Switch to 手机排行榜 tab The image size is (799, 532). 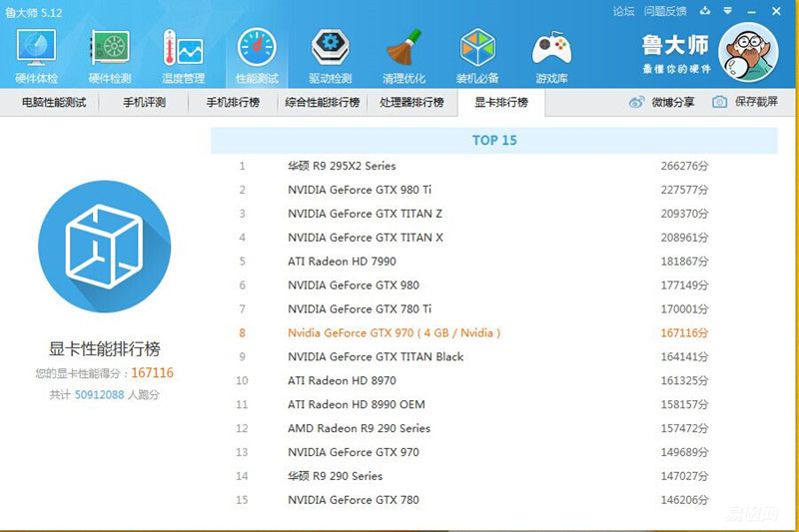click(233, 103)
